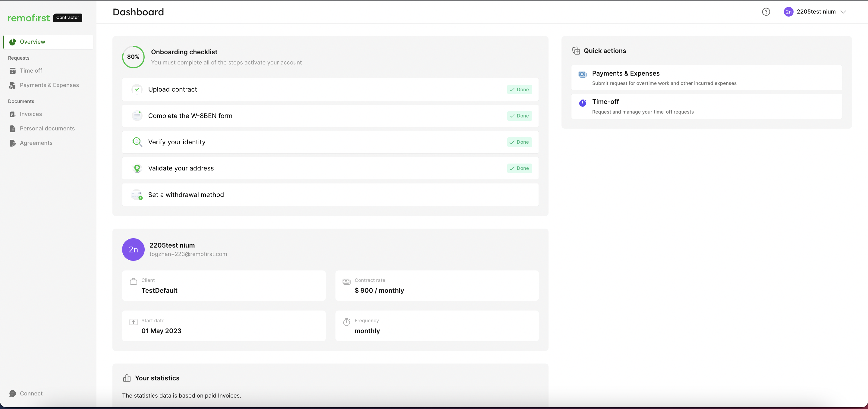This screenshot has width=868, height=409.
Task: Click the large 2n profile avatar
Action: pos(133,249)
